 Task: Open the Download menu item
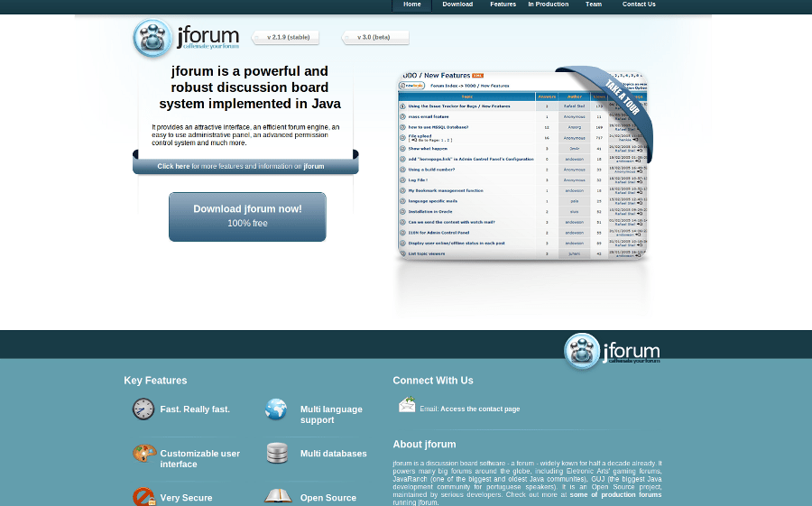457,5
